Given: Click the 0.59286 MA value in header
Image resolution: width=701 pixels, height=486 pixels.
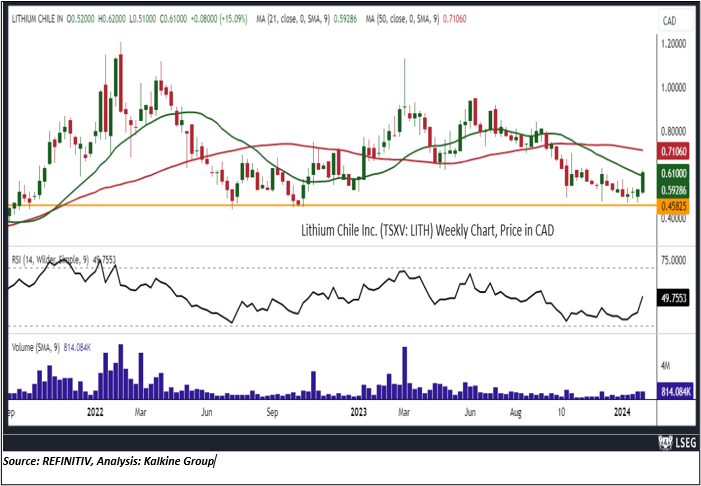Looking at the screenshot, I should pos(345,20).
